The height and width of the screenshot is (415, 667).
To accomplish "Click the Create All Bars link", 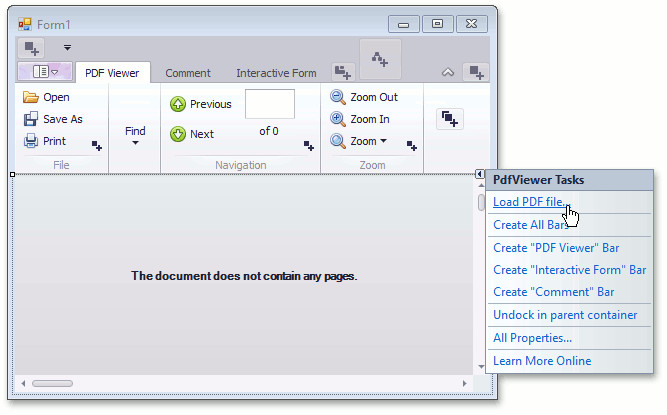I will click(x=530, y=225).
